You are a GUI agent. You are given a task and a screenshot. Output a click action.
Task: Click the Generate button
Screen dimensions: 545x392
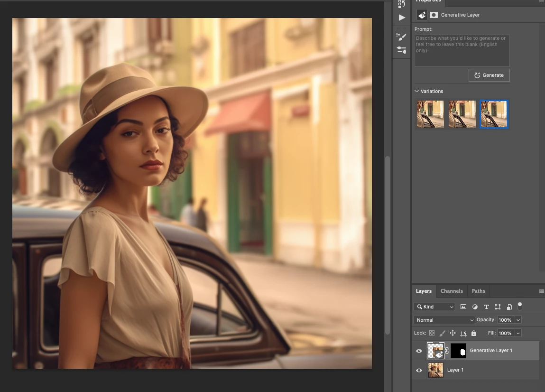(x=489, y=75)
